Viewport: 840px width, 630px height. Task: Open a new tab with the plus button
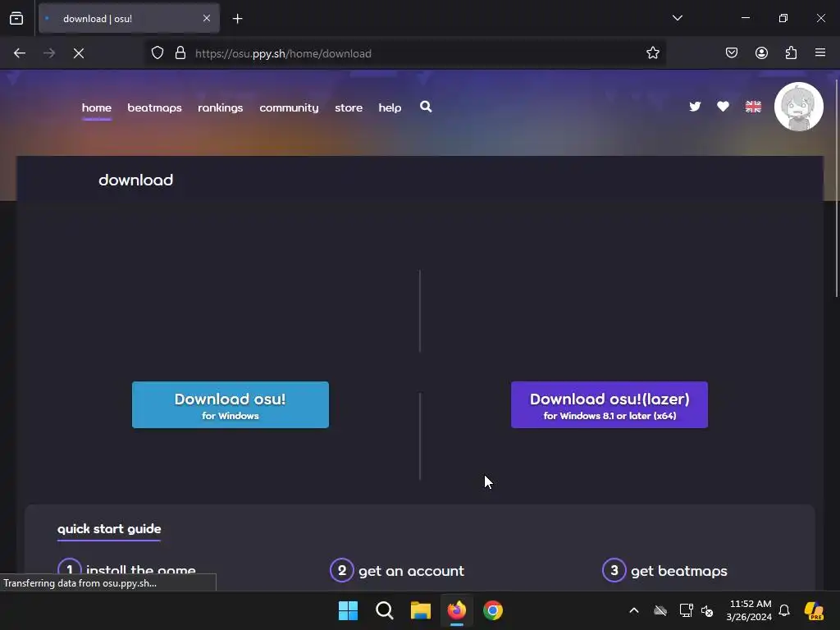[x=237, y=19]
